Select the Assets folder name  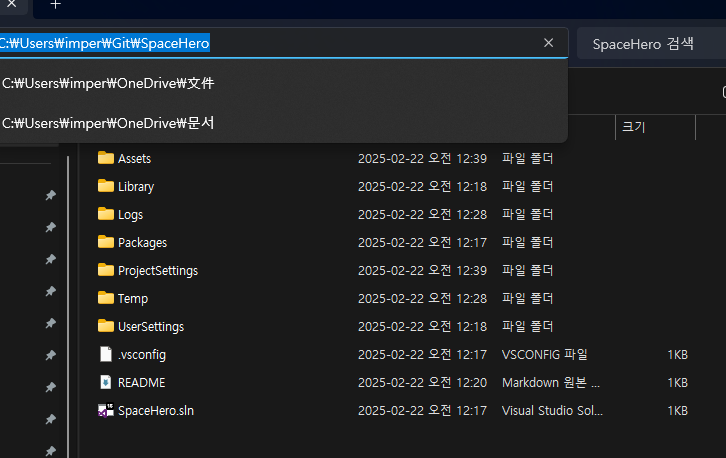[134, 158]
